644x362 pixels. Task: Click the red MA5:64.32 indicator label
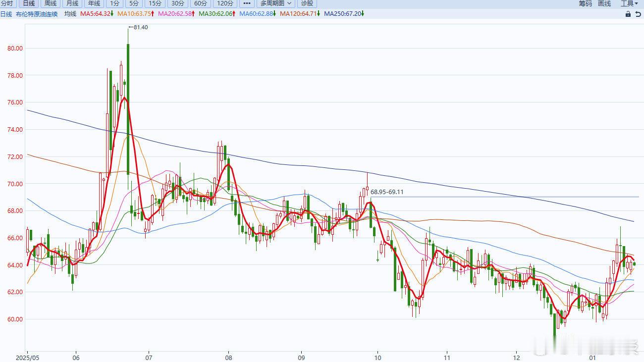pos(97,14)
